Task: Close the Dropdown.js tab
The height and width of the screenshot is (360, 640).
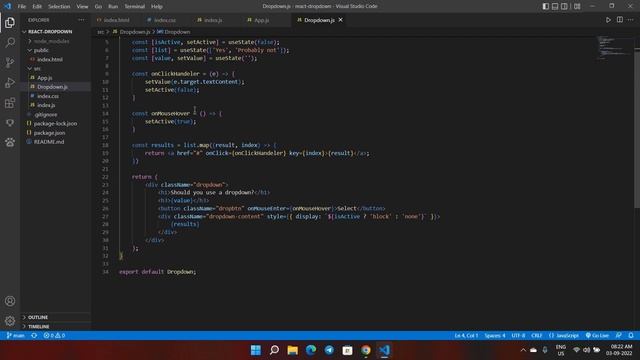Action: [340, 20]
